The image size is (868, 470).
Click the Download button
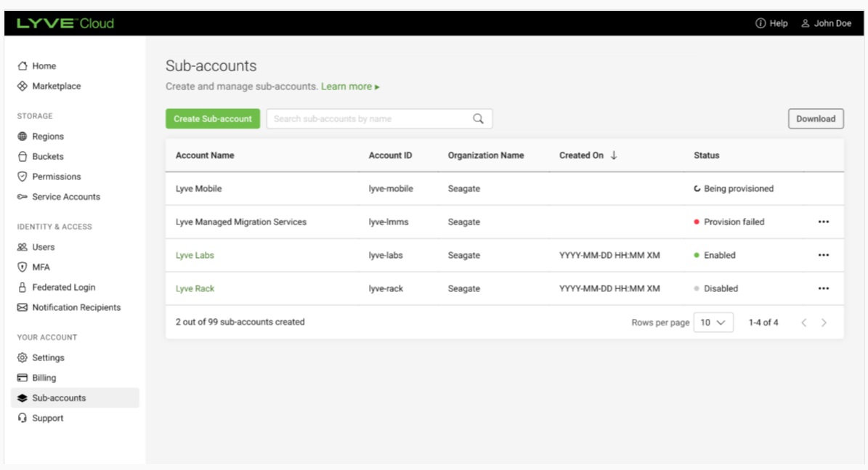click(x=815, y=119)
